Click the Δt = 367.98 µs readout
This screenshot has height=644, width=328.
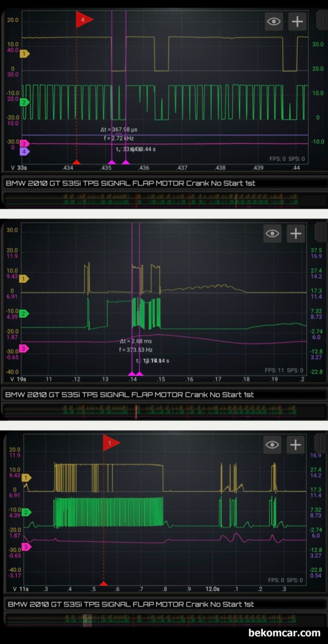[119, 130]
